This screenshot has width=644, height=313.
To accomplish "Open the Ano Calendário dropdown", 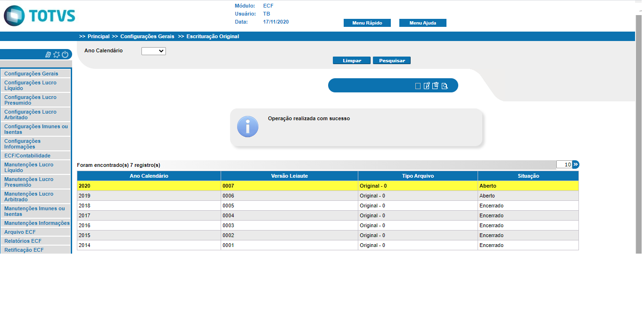I will (x=154, y=51).
